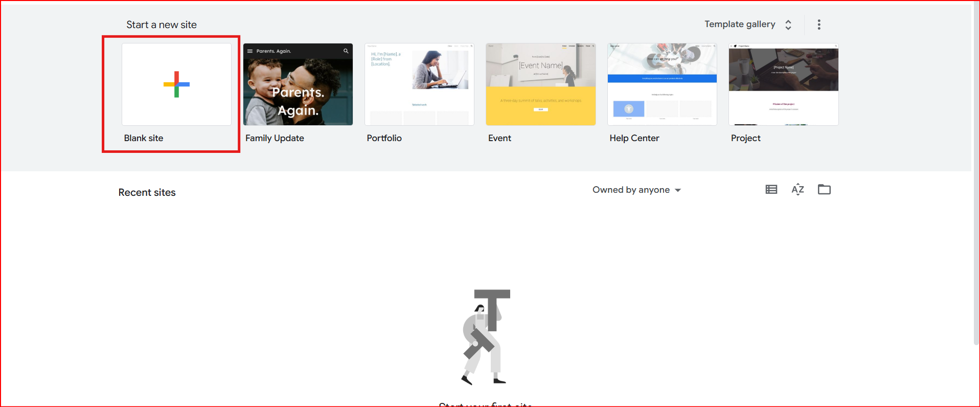Screen dimensions: 980x407
Task: Expand the Template gallery
Action: [x=748, y=25]
